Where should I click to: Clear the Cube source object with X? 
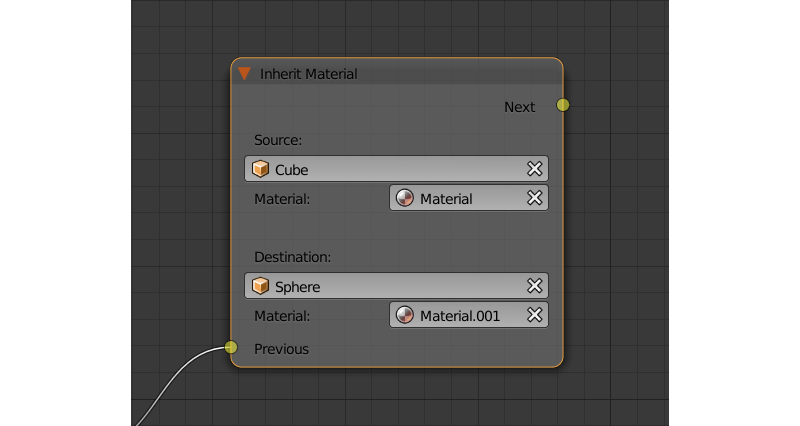click(x=535, y=170)
